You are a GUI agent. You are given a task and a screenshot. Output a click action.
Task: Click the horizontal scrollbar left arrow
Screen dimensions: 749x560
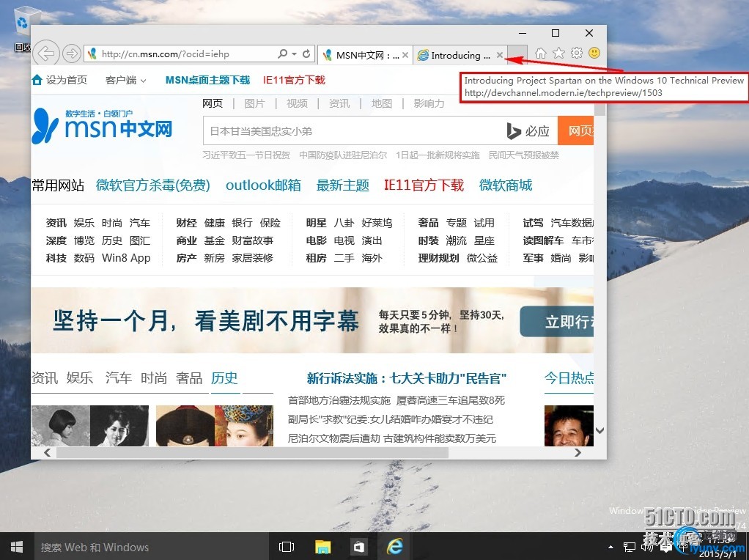click(47, 452)
